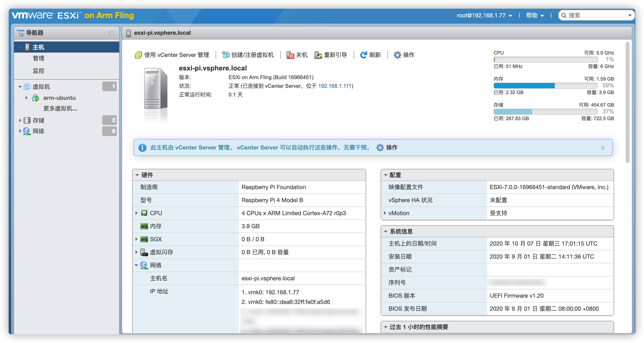Click the 4 CPUs x ARM Limited Cortex-A72 value
The height and width of the screenshot is (343, 644).
[x=294, y=213]
